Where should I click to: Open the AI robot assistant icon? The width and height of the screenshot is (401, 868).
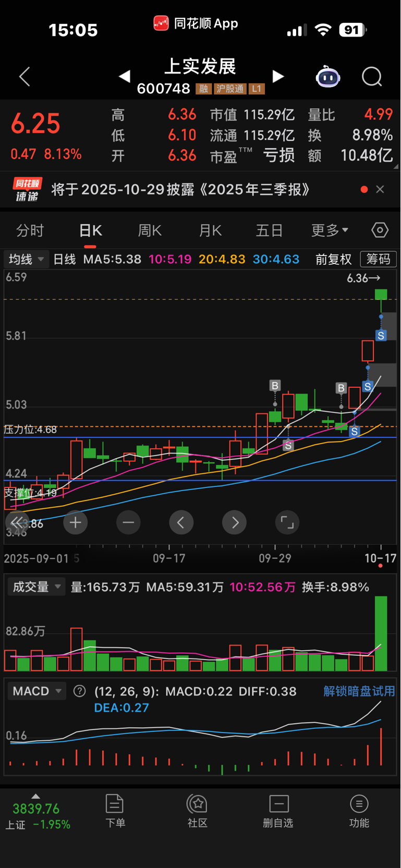pos(328,77)
